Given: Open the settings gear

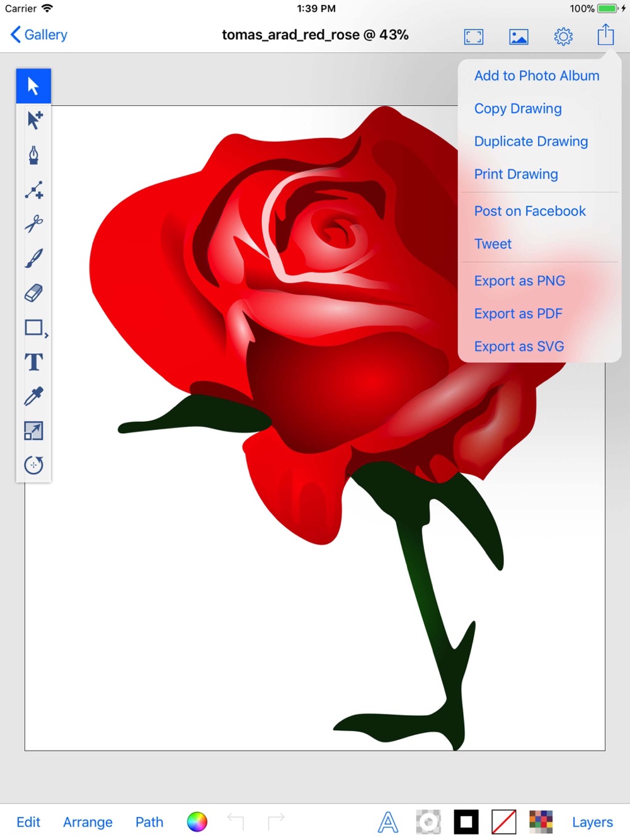Looking at the screenshot, I should 563,37.
